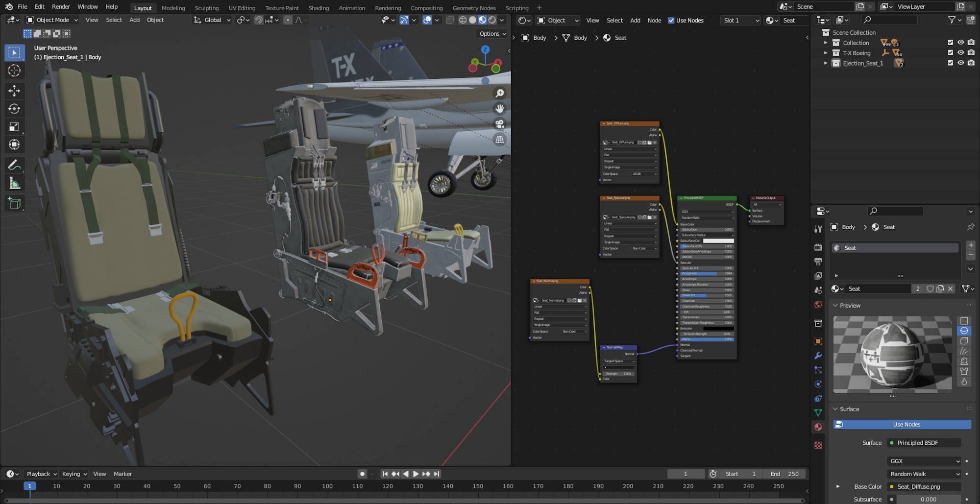Toggle camera view in the viewport
Viewport: 980px width, 504px height.
(499, 124)
